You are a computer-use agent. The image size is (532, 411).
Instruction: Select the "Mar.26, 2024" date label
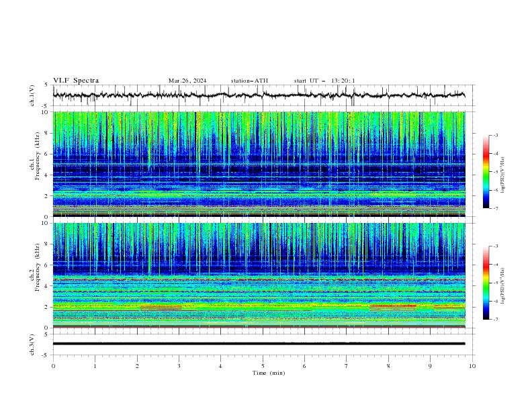click(187, 81)
